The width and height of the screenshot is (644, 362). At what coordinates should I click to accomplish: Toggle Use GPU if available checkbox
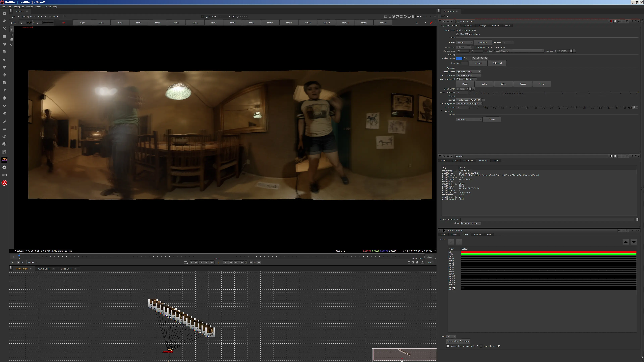coord(458,34)
